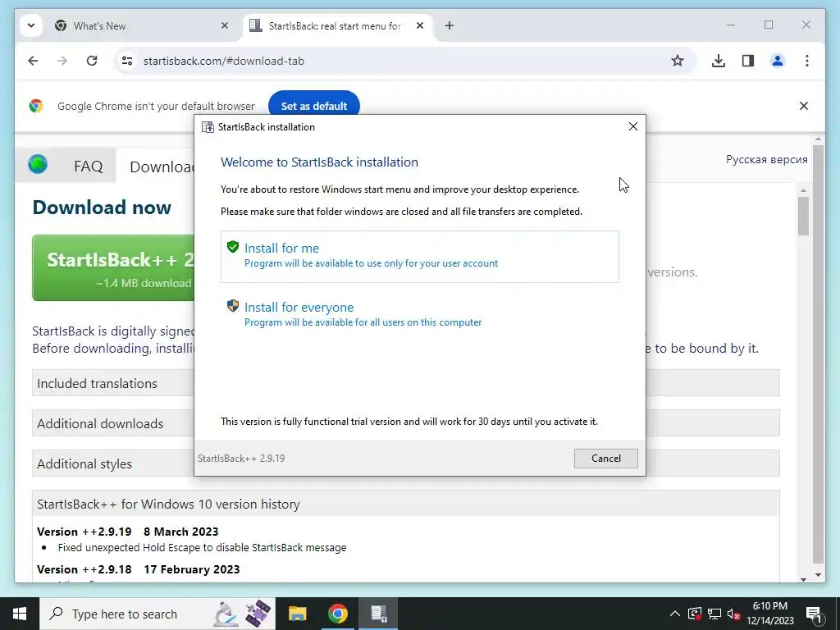
Task: Click the 'Download now' heading
Action: pos(102,208)
